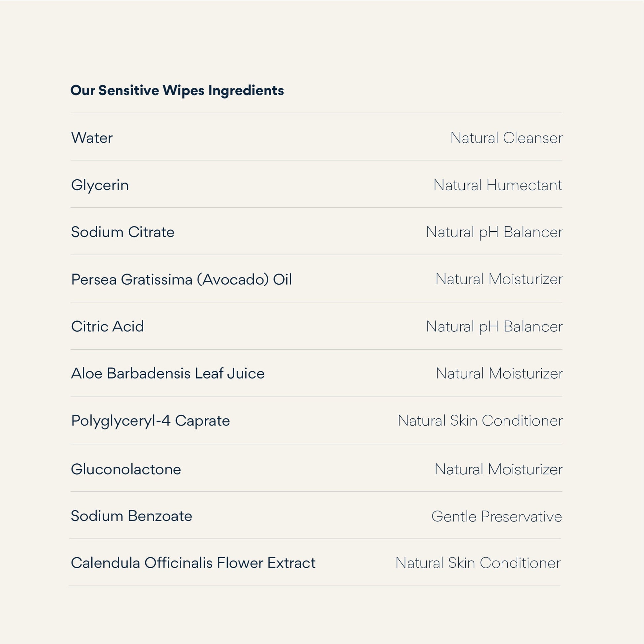
Task: Click the Gluconolactone ingredient name
Action: point(126,469)
